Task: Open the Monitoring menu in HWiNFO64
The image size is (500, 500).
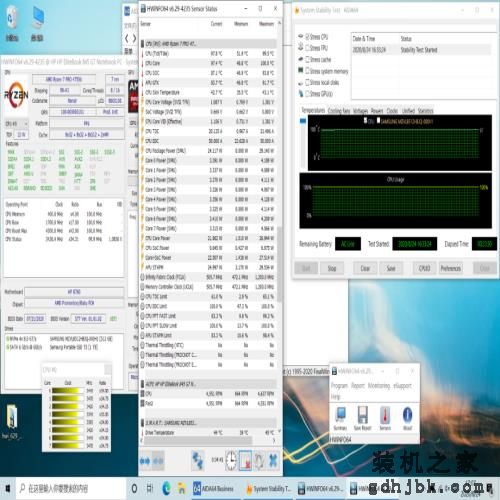Action: click(379, 386)
